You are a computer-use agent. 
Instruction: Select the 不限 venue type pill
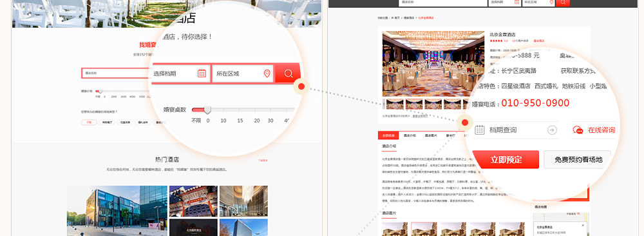point(89,122)
